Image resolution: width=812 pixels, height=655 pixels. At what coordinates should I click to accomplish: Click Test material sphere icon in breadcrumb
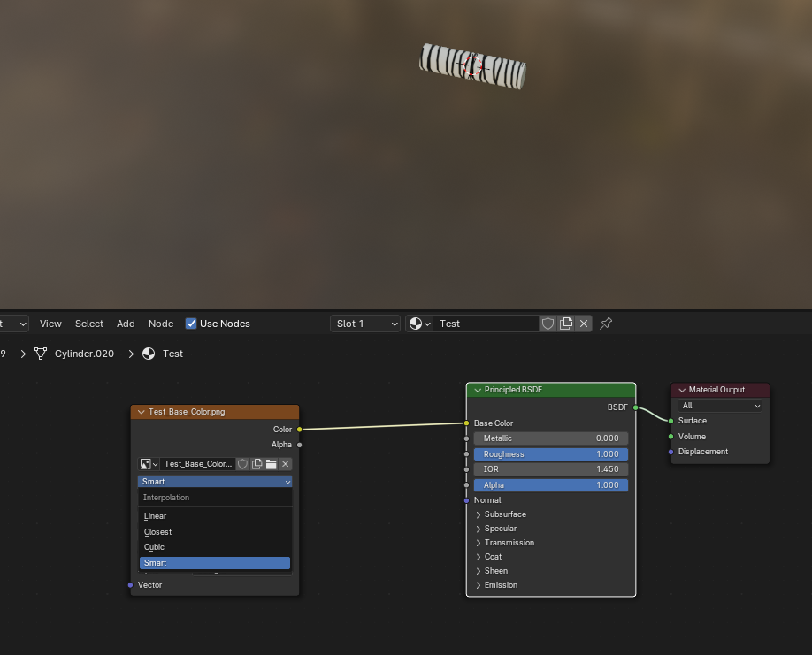click(x=149, y=354)
